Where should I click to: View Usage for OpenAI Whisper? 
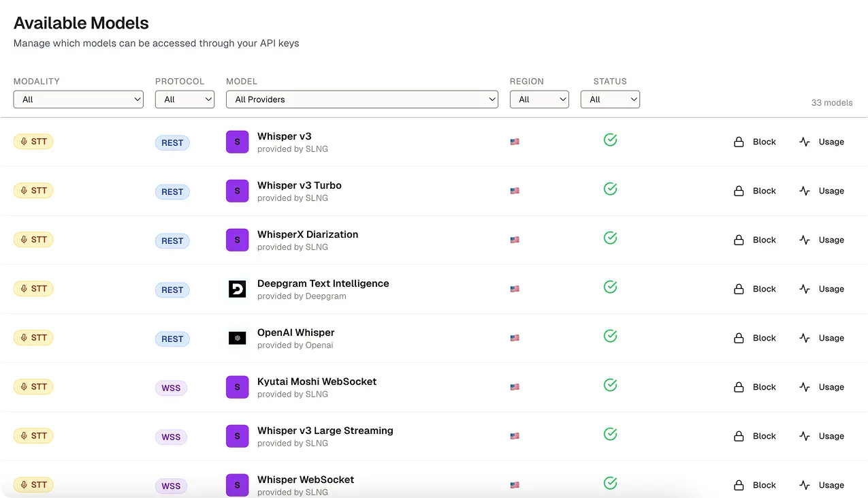coord(822,338)
